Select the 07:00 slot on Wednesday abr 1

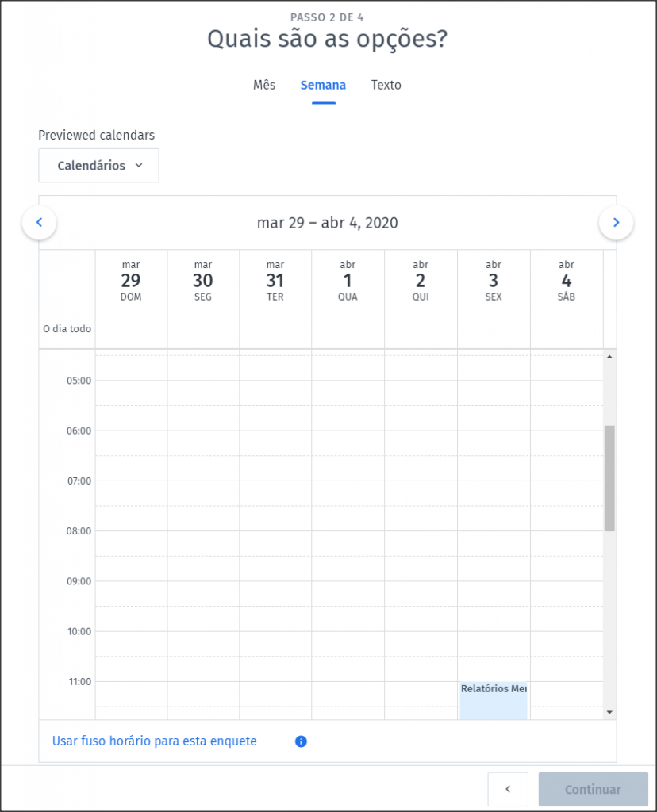pyautogui.click(x=348, y=493)
